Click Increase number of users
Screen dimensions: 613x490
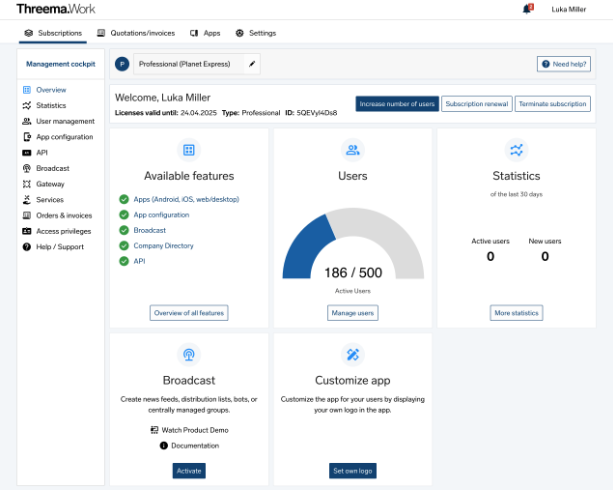(397, 104)
